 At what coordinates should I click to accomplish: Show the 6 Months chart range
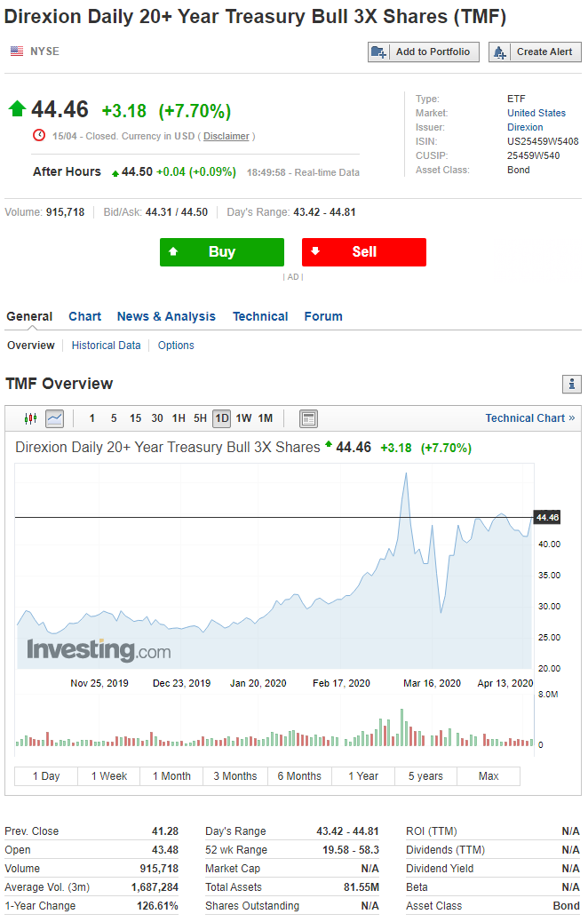[x=299, y=776]
